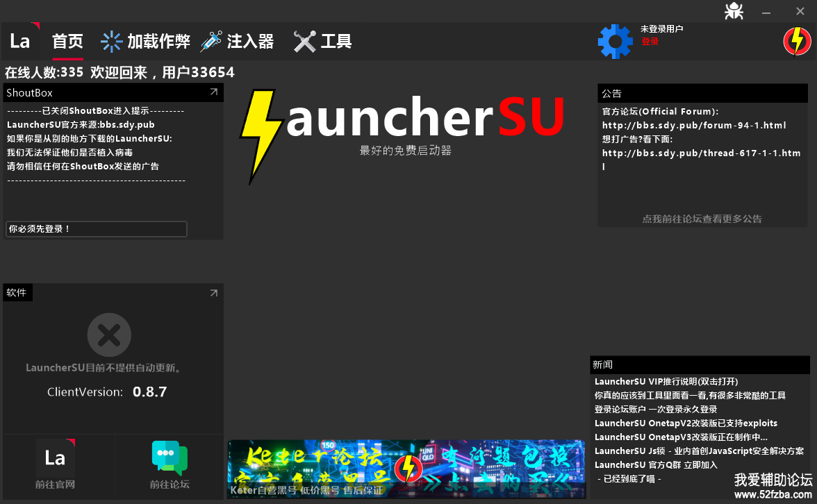The image size is (817, 504).
Task: Select news item LauncherSU Js锁
Action: coord(699,451)
